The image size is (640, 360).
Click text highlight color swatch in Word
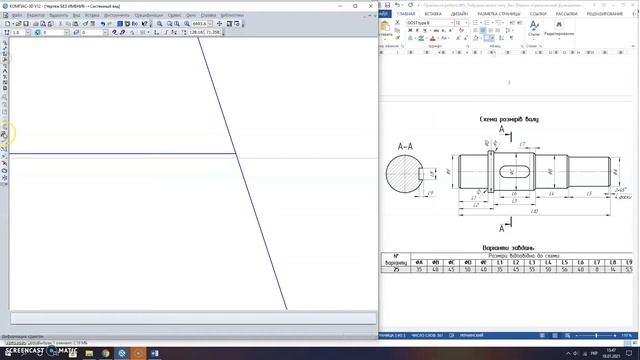(x=421, y=38)
